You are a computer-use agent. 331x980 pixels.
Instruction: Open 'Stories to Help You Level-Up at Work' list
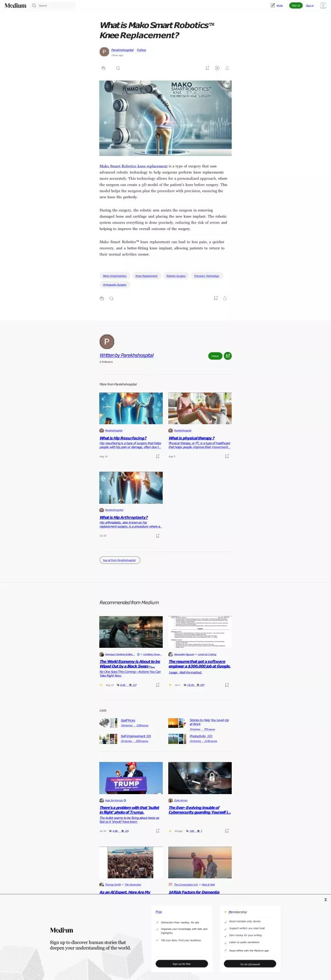click(x=209, y=722)
